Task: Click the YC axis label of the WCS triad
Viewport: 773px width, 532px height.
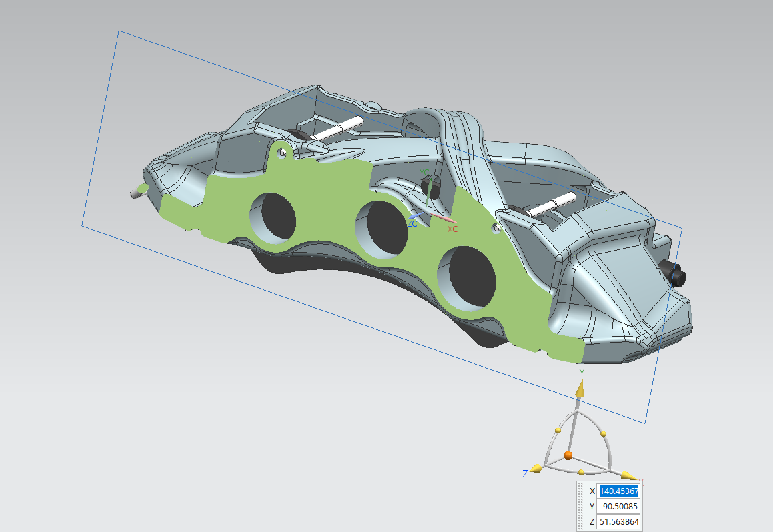Action: tap(424, 173)
